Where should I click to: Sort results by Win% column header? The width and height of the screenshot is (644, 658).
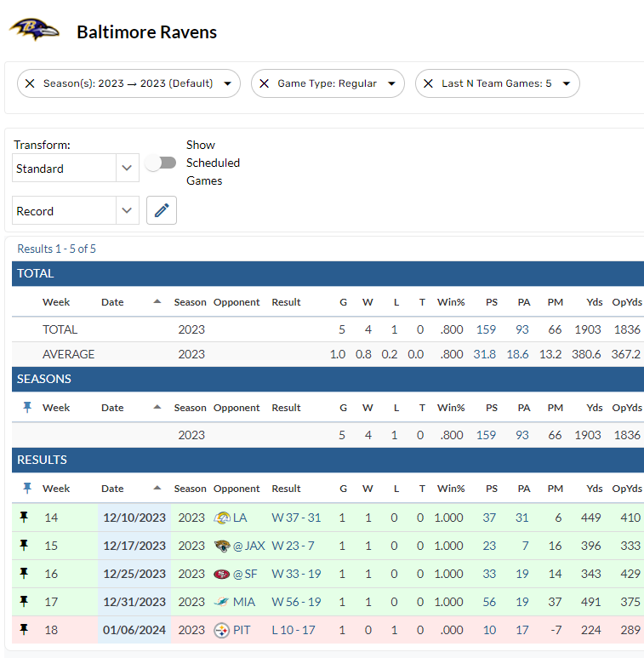[450, 489]
